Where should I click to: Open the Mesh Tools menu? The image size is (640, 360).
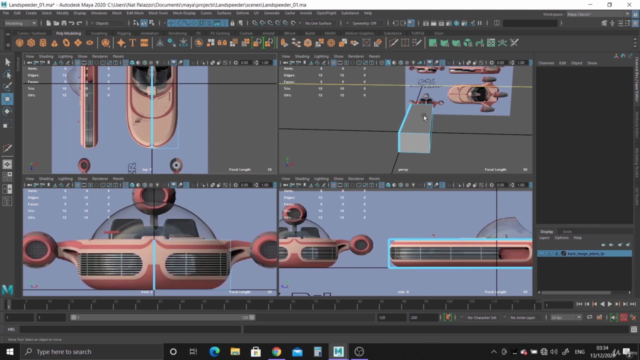point(158,13)
